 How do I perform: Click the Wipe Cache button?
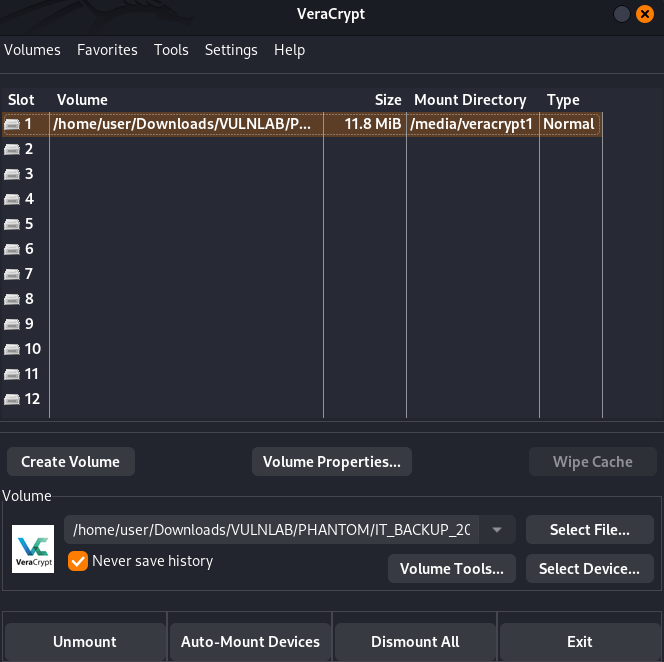(x=592, y=462)
